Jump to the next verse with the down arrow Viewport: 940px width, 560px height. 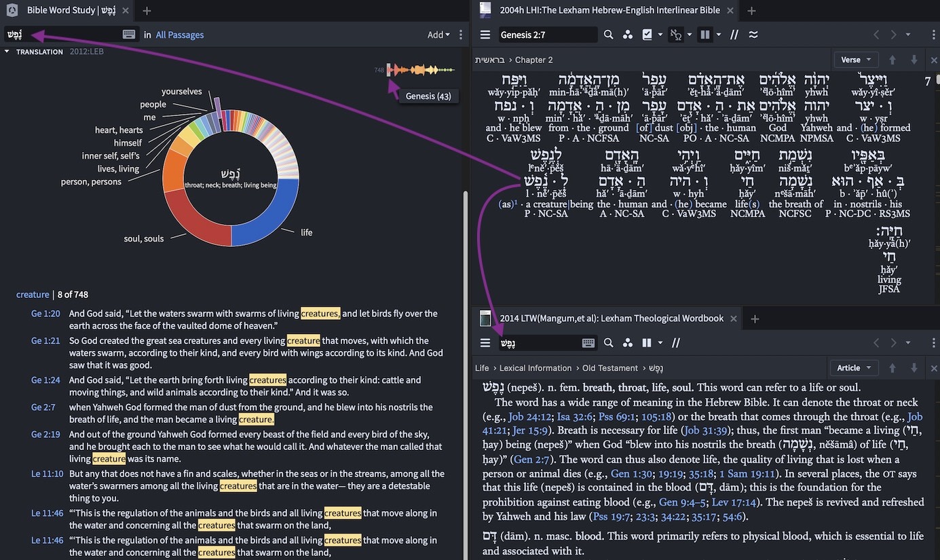coord(914,60)
